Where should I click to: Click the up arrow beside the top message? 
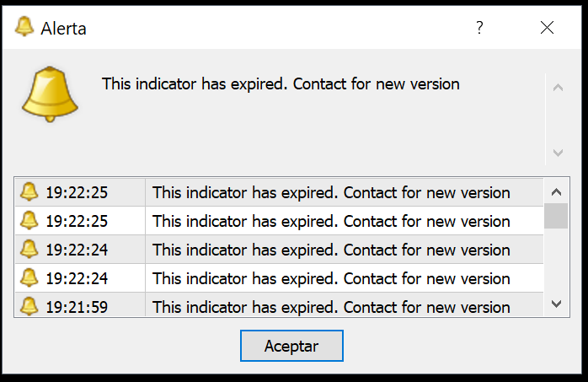click(x=557, y=86)
